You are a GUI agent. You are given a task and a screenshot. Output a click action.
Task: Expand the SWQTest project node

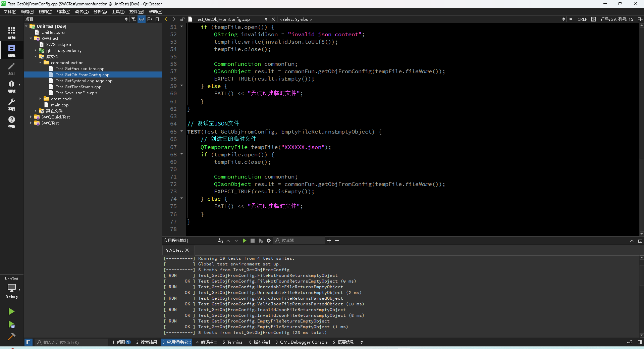pos(31,123)
